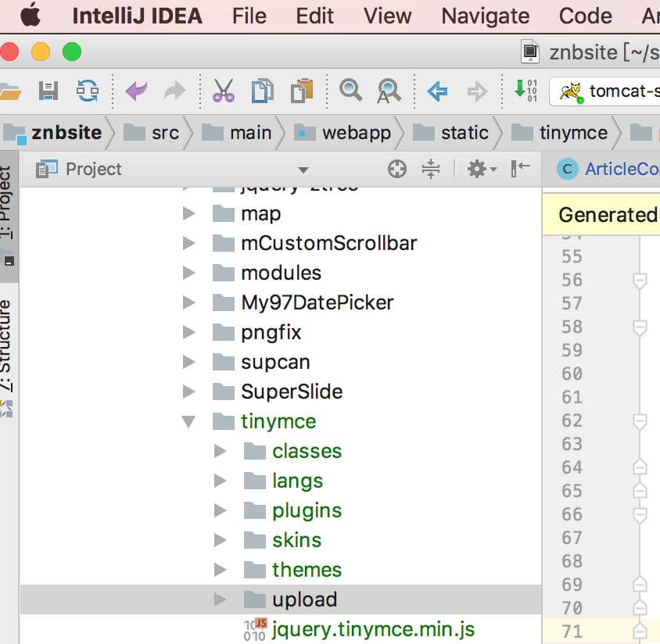Open the Project panel gear settings
Image resolution: width=660 pixels, height=644 pixels.
pyautogui.click(x=482, y=169)
